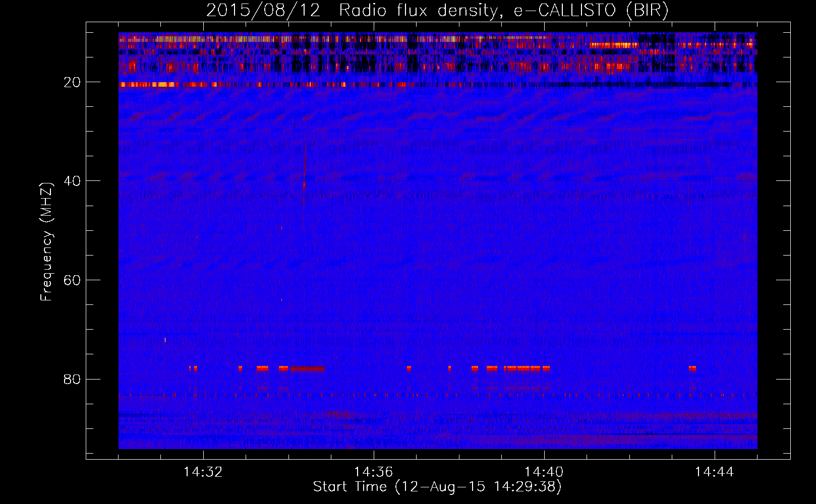Image resolution: width=816 pixels, height=504 pixels.
Task: Click the 80 MHz frequency tick label
Action: tap(72, 380)
